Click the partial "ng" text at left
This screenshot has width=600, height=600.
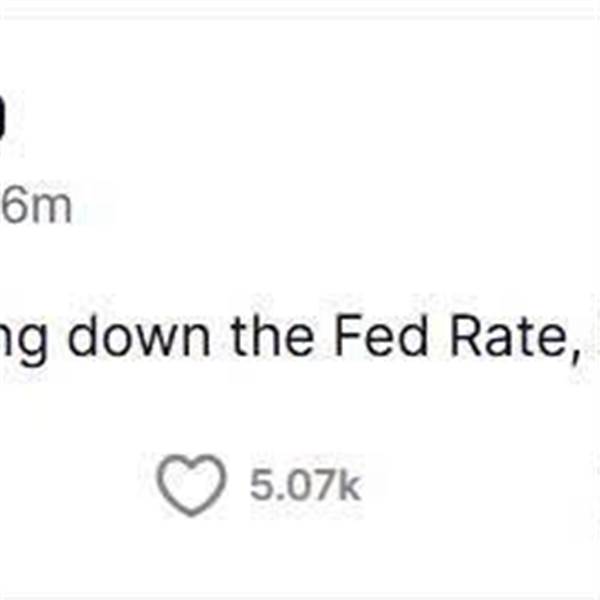point(24,342)
